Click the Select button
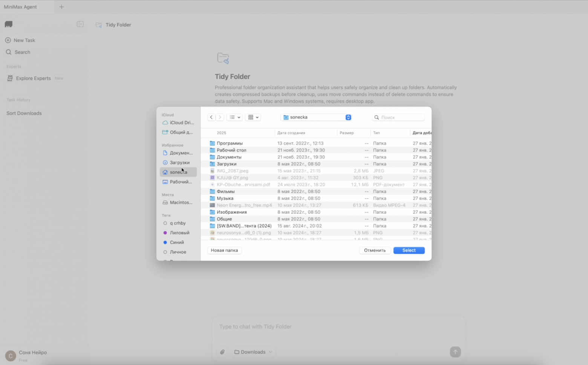Image resolution: width=588 pixels, height=365 pixels. 409,250
